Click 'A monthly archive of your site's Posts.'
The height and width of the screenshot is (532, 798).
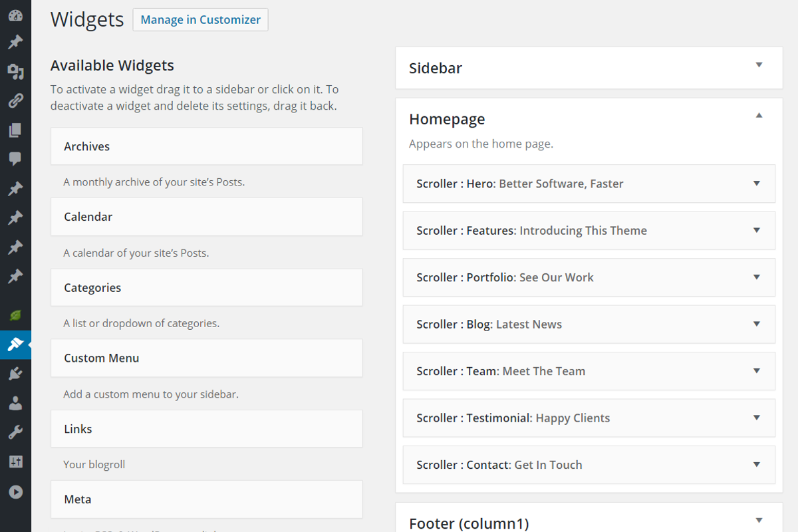pyautogui.click(x=154, y=182)
